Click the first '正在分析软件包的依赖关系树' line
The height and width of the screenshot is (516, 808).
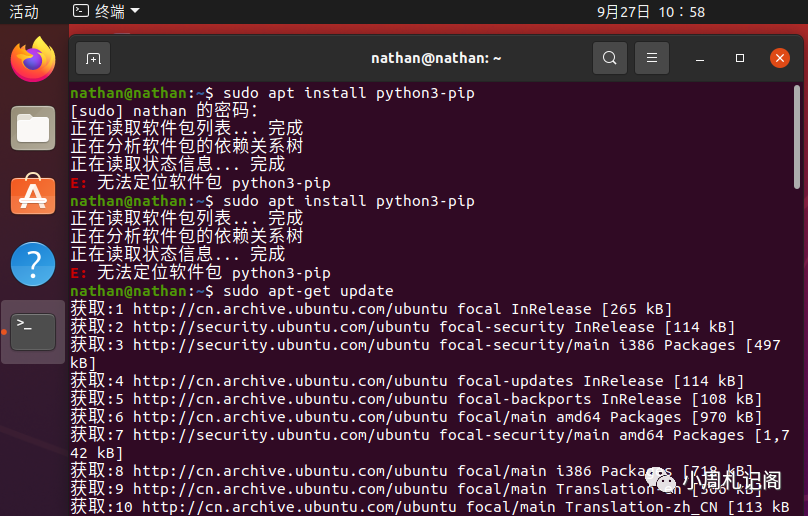coord(187,147)
